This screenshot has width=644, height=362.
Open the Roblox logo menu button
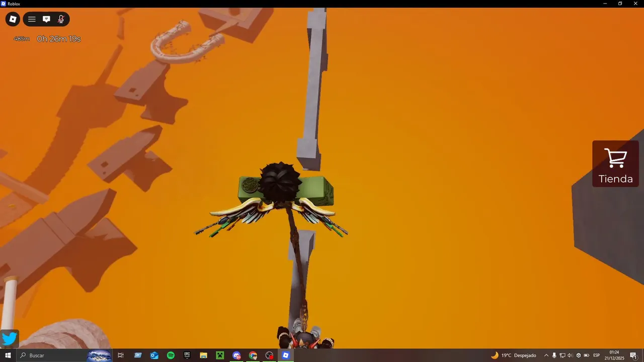(13, 20)
